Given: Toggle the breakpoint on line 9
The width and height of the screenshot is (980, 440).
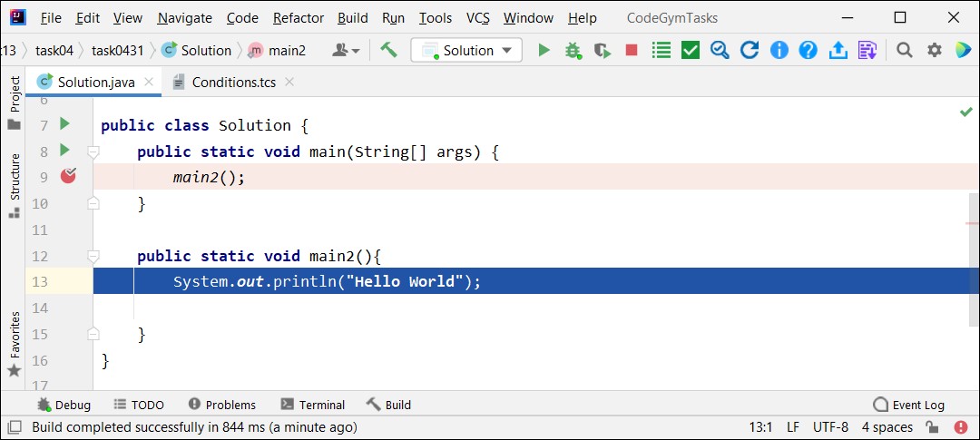Looking at the screenshot, I should (x=68, y=176).
